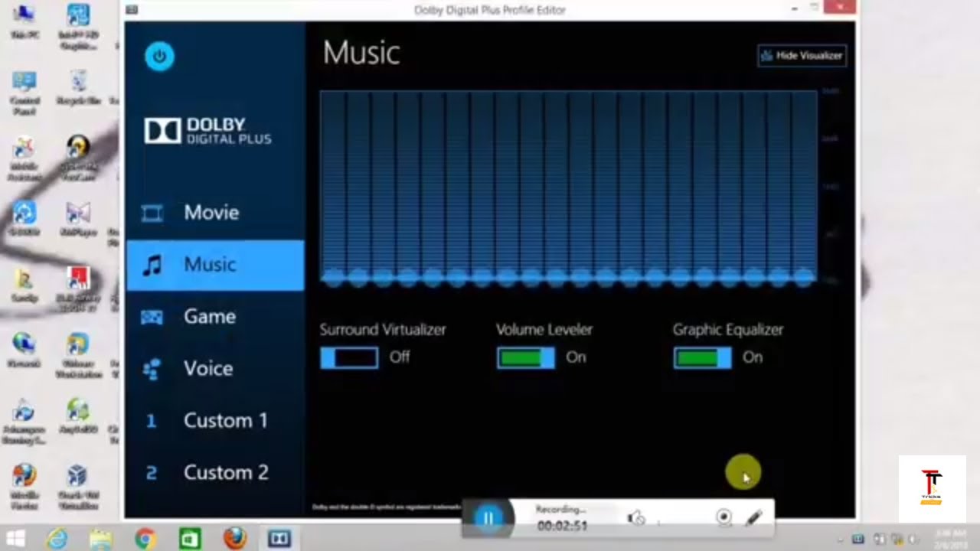980x551 pixels.
Task: Pause the screen recording
Action: click(x=488, y=518)
